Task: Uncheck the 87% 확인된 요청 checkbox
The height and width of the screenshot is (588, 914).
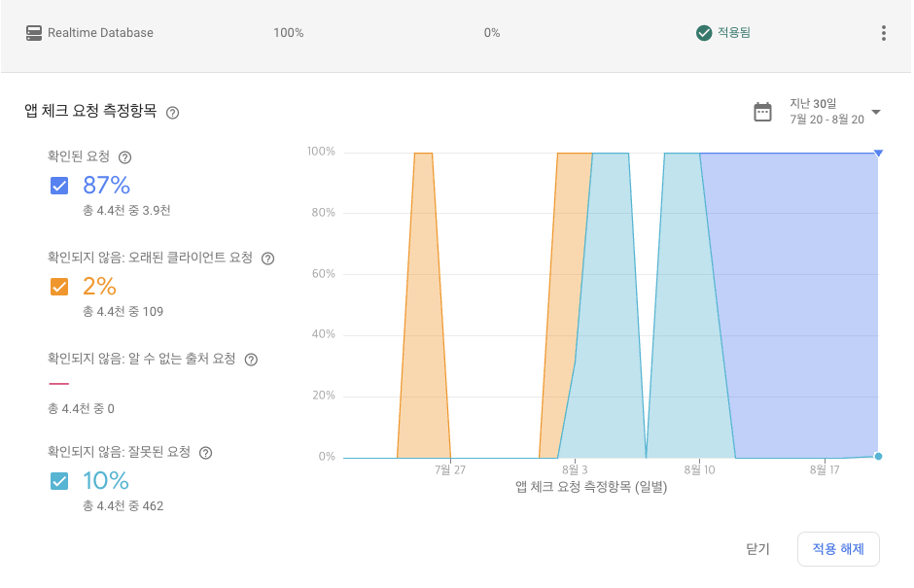Action: point(59,186)
